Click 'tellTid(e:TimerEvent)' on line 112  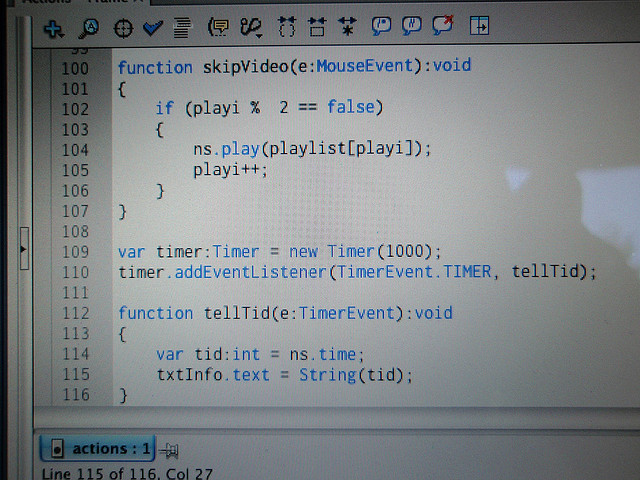pos(304,313)
